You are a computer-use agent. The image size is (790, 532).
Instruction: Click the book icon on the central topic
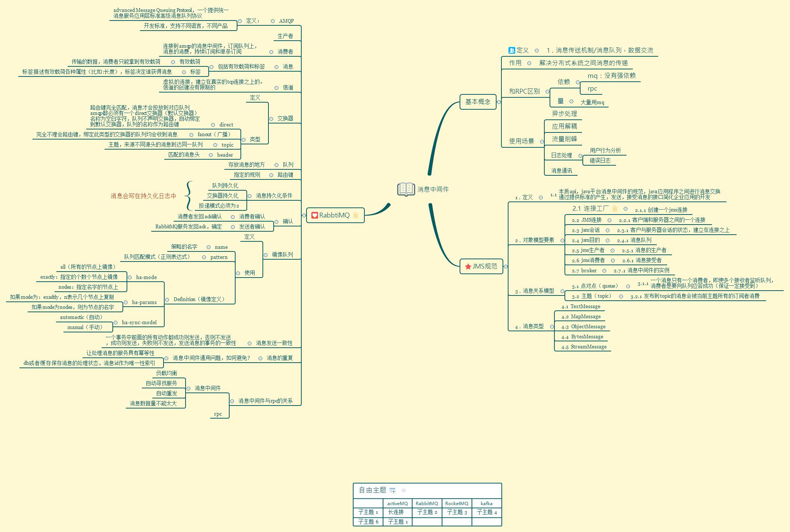(406, 189)
